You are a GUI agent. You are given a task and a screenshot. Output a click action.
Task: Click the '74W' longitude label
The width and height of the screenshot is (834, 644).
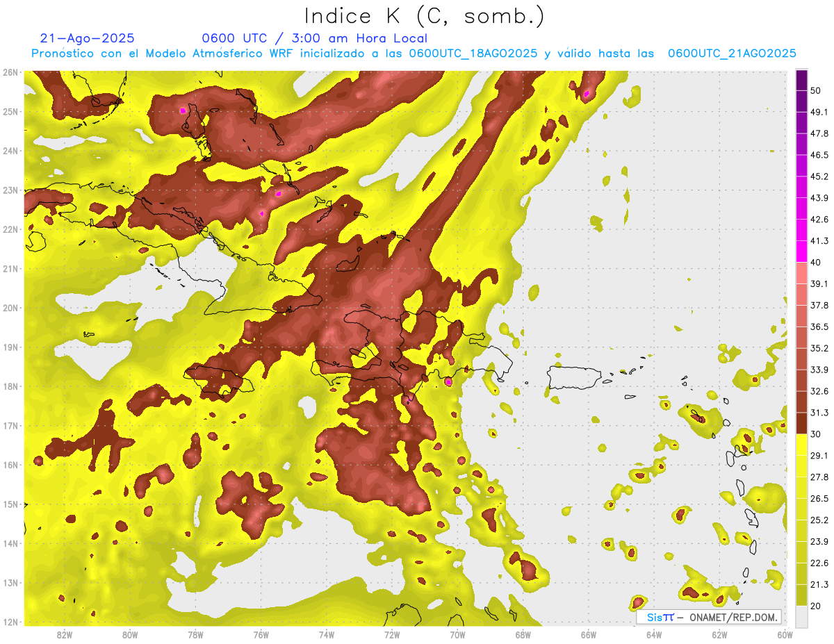(327, 634)
